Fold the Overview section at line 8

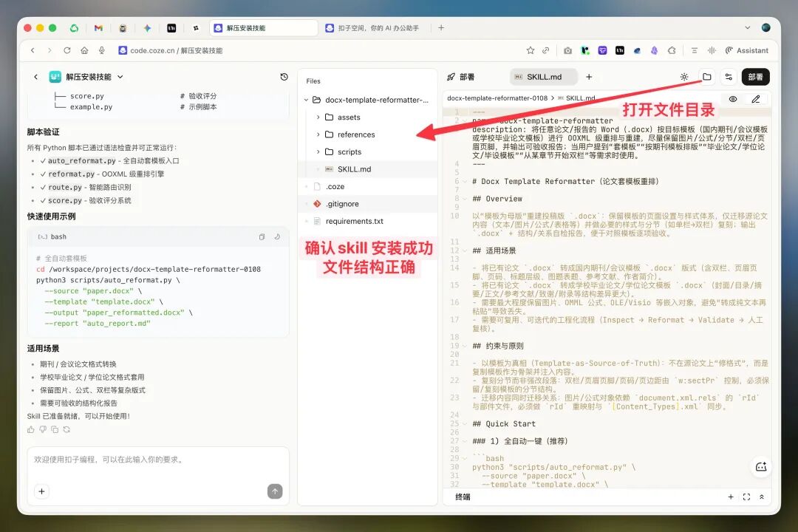(x=465, y=199)
